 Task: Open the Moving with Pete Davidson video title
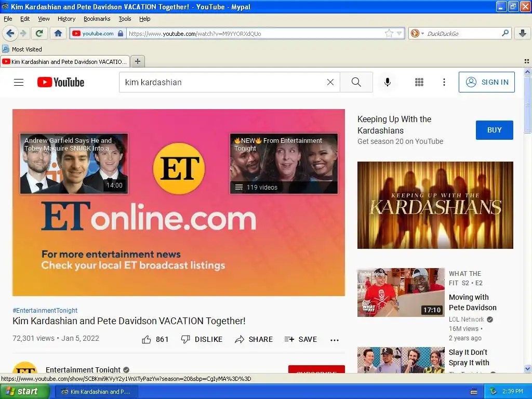472,302
